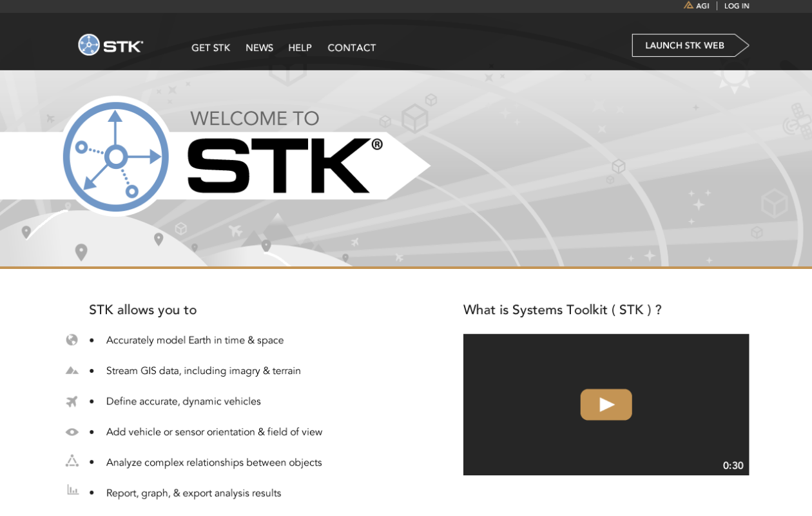Click the large blue STK compass emblem
The image size is (812, 516).
click(116, 156)
